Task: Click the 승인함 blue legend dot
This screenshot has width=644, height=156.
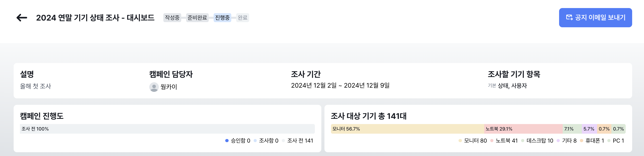Action: 227,141
